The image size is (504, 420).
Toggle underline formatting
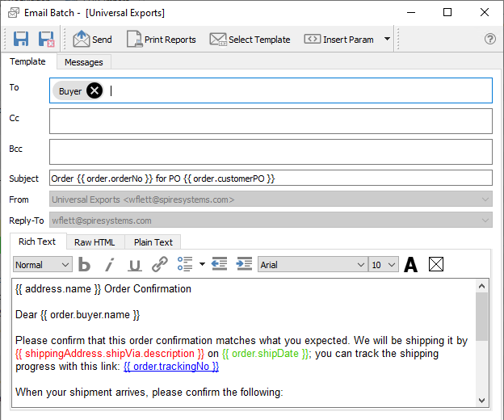click(x=135, y=265)
